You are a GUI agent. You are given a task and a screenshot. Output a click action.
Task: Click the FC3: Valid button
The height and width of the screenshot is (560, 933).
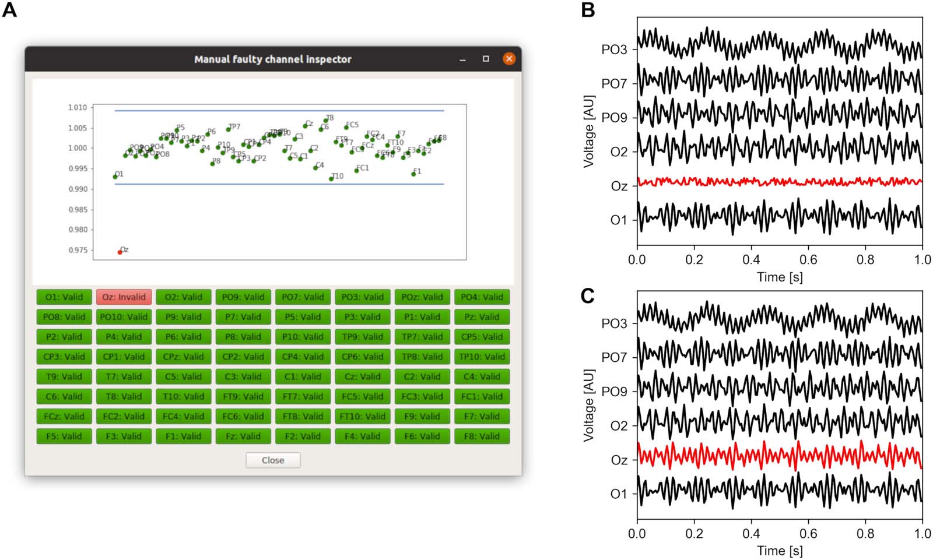coord(422,396)
